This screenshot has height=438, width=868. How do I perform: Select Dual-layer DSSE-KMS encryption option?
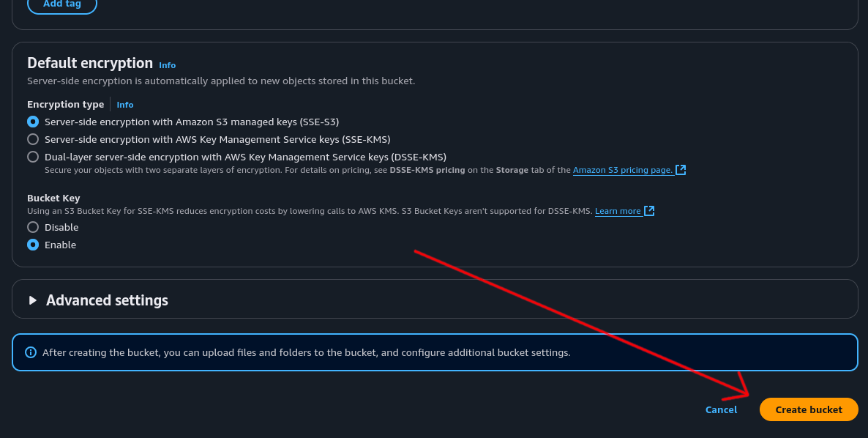(x=33, y=157)
